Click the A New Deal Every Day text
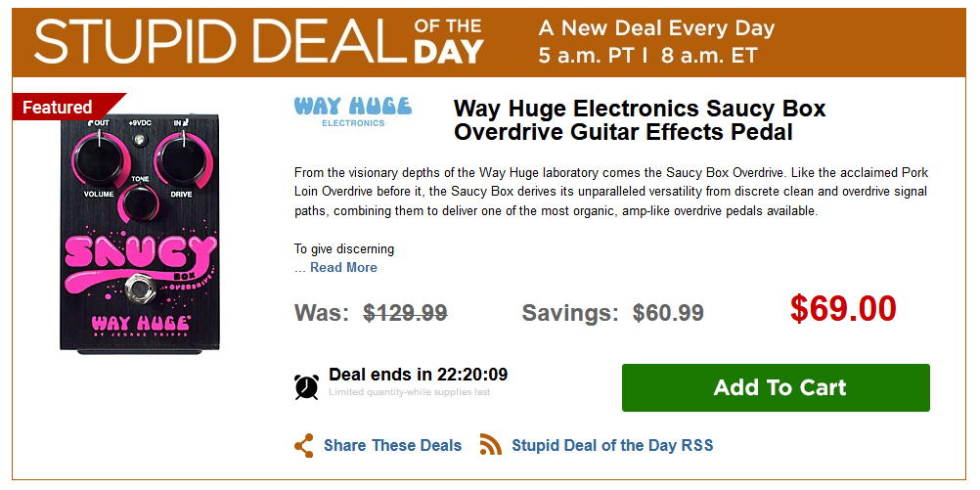Screen dimensions: 980x490 coord(656,28)
